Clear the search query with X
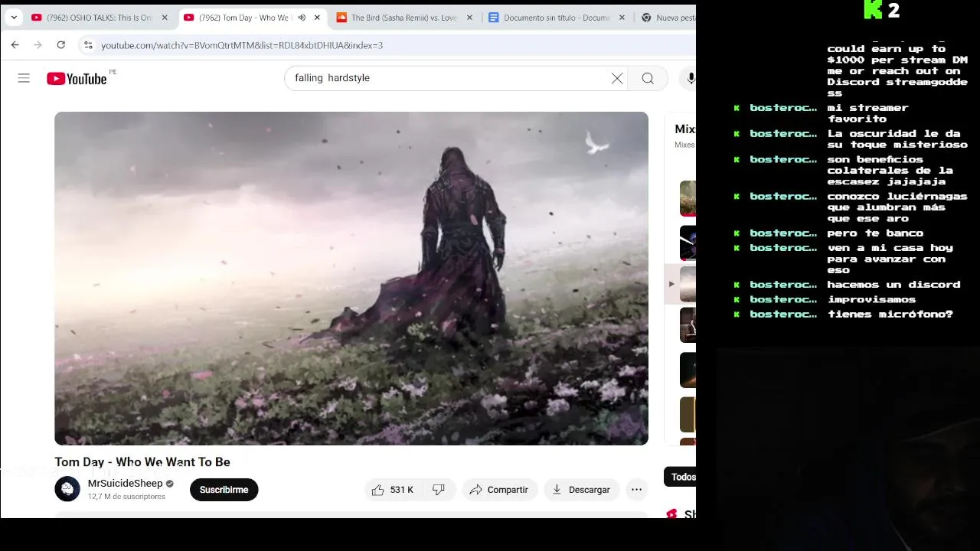The height and width of the screenshot is (551, 980). pos(617,78)
